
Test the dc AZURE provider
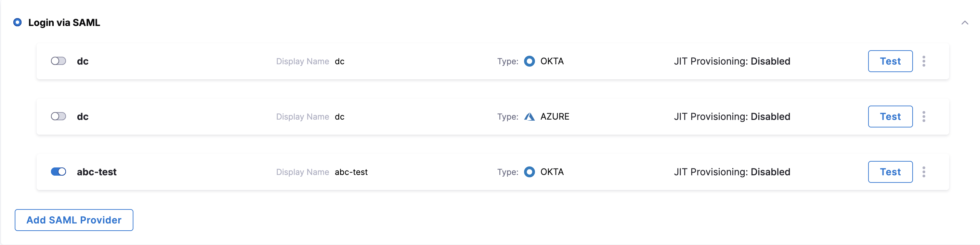point(890,117)
